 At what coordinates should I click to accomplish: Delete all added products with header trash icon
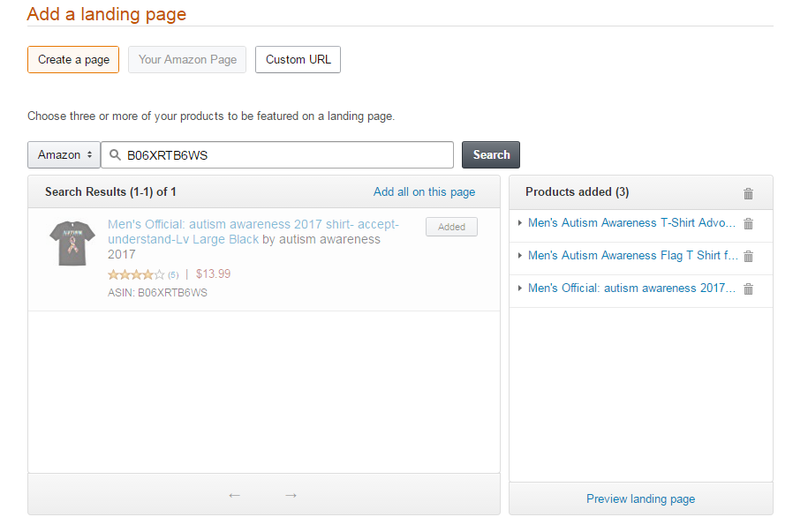[x=748, y=193]
